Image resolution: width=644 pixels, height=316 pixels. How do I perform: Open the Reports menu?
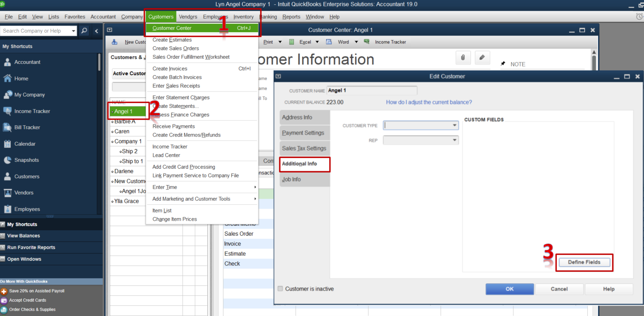(x=291, y=17)
